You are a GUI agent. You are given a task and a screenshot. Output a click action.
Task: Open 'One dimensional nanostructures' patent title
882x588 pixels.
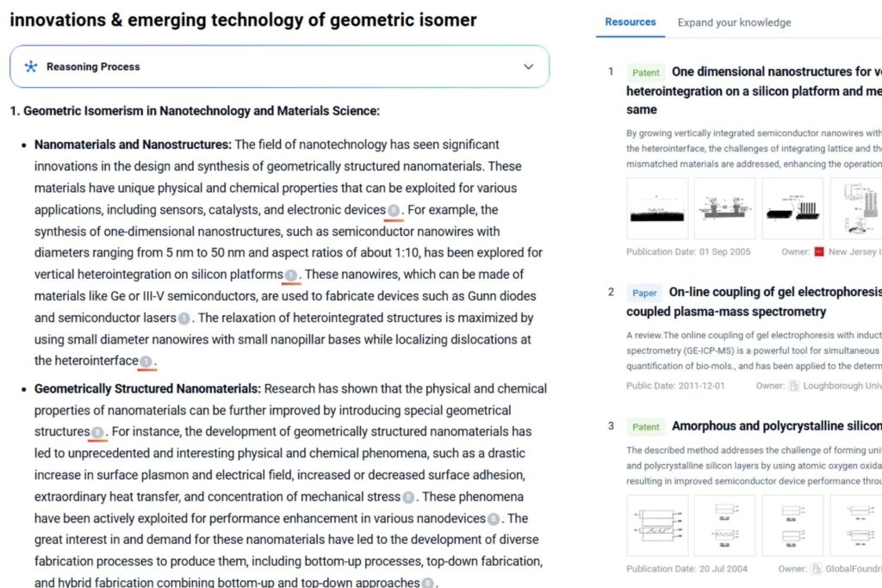pos(775,71)
